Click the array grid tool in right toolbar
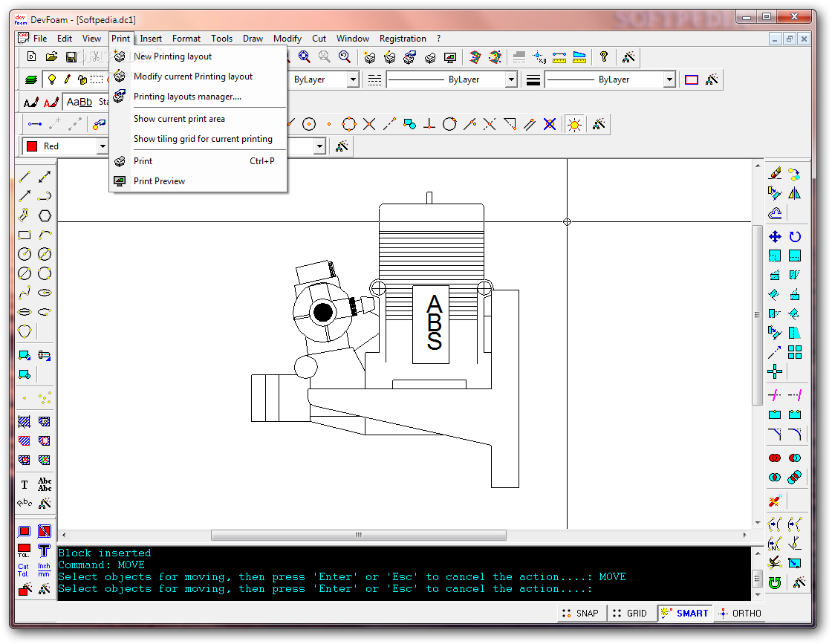The width and height of the screenshot is (832, 644). tap(795, 352)
